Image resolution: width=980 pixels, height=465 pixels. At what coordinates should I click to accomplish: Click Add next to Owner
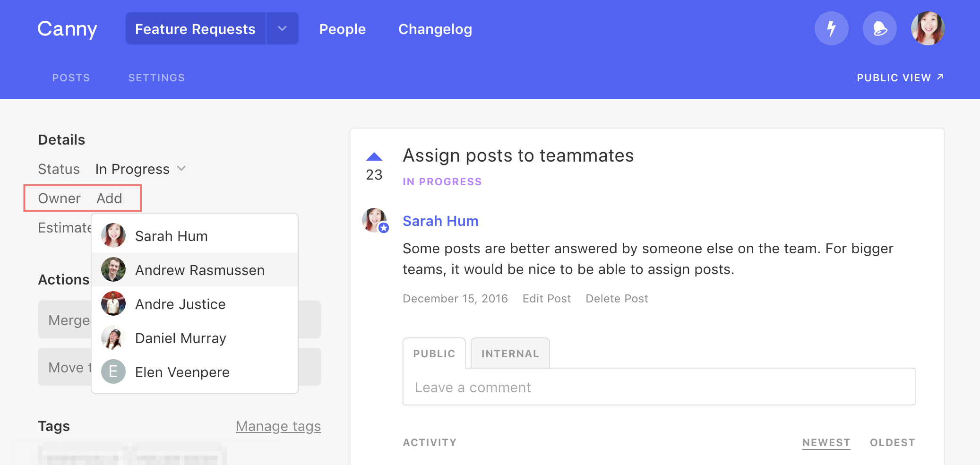click(x=109, y=198)
